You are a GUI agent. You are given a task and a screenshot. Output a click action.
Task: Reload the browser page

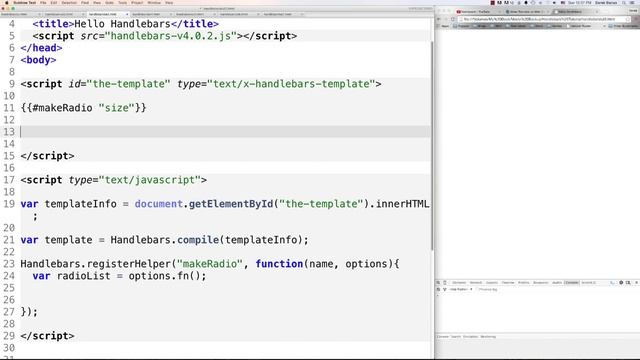click(453, 19)
